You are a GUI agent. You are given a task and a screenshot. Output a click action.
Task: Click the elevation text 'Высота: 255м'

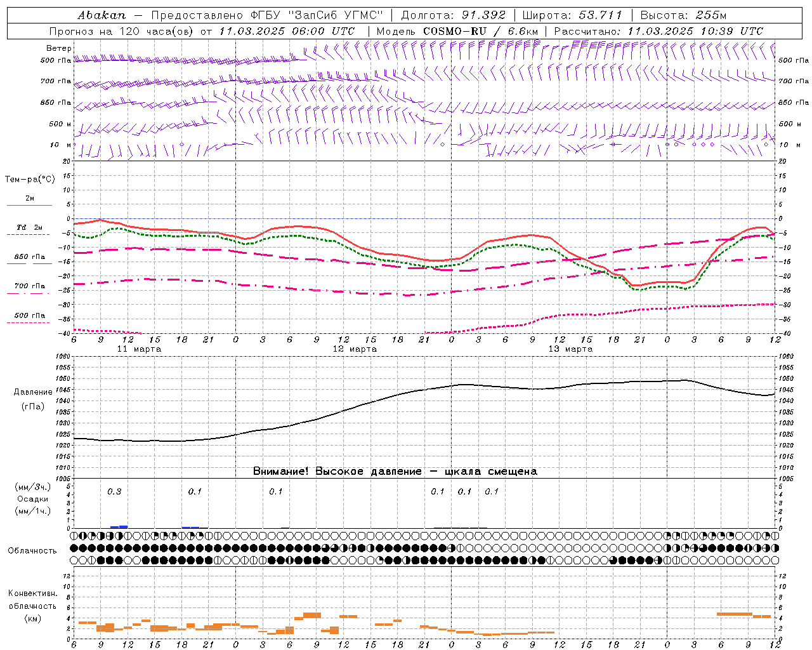683,15
